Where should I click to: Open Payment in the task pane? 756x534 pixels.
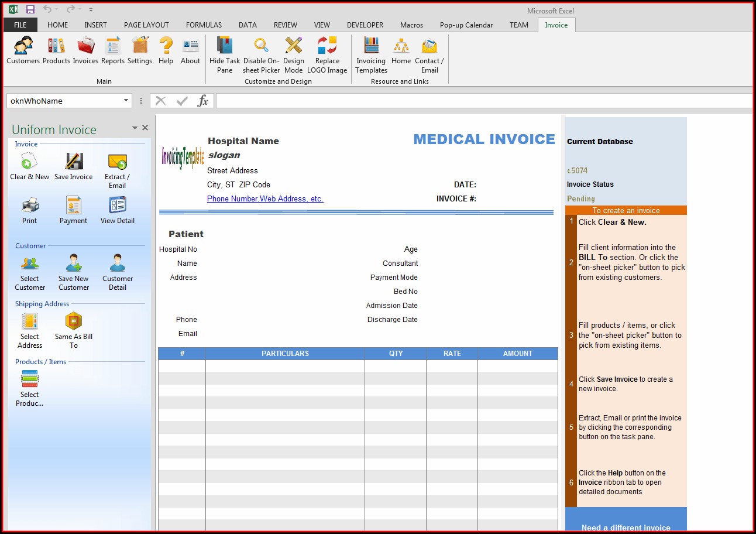point(74,210)
